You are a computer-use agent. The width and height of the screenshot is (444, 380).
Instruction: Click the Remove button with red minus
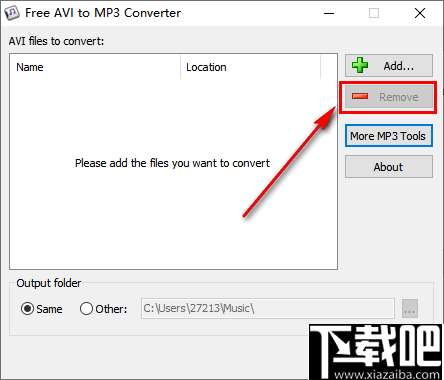tap(389, 97)
